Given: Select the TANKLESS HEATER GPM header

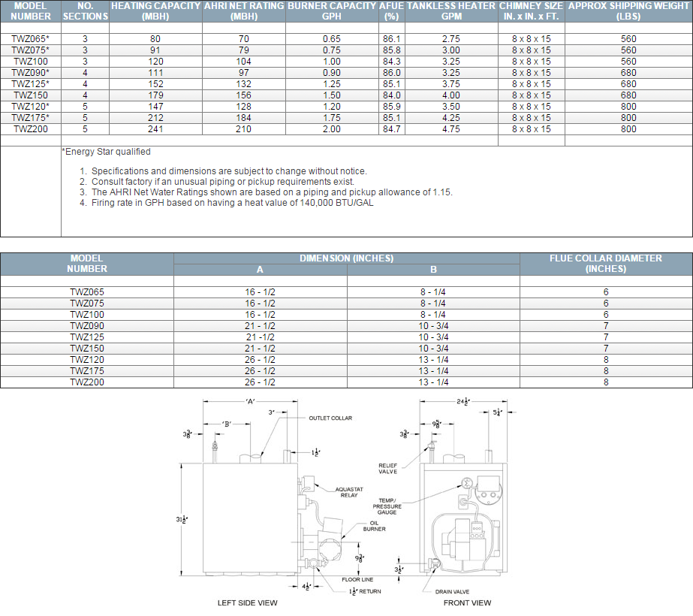Looking at the screenshot, I should 451,11.
